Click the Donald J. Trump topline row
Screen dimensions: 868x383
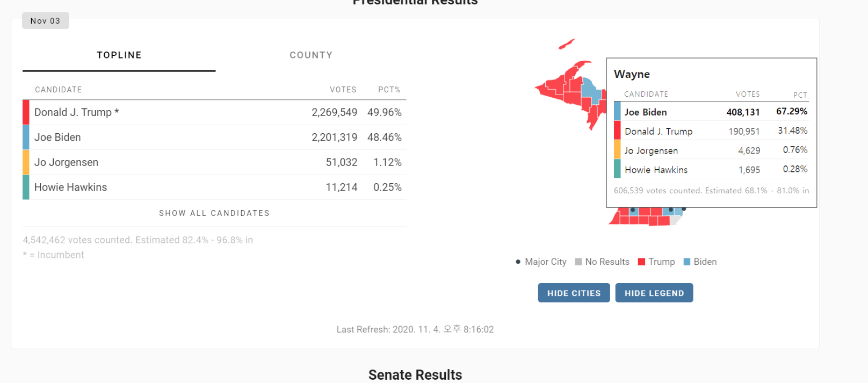click(x=215, y=112)
